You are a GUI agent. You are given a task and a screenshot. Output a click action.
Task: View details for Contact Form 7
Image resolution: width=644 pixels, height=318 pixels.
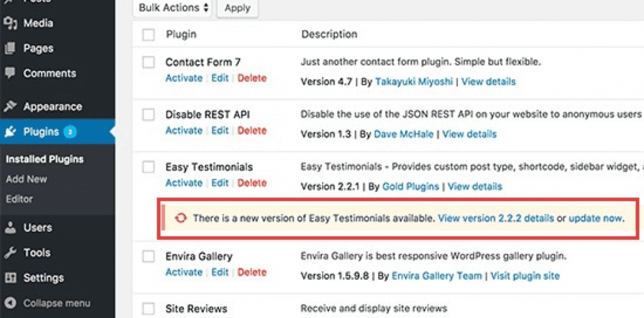(488, 82)
